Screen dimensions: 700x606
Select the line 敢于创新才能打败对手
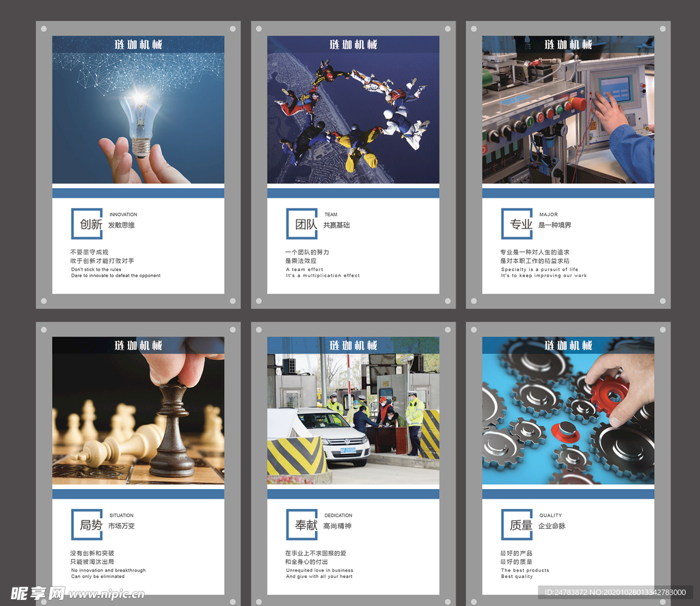[x=102, y=261]
